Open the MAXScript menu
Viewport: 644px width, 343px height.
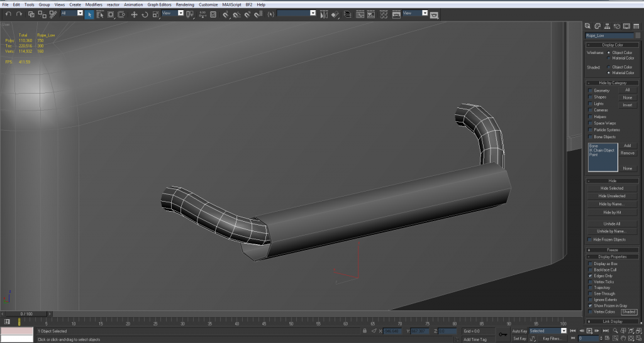click(x=232, y=4)
